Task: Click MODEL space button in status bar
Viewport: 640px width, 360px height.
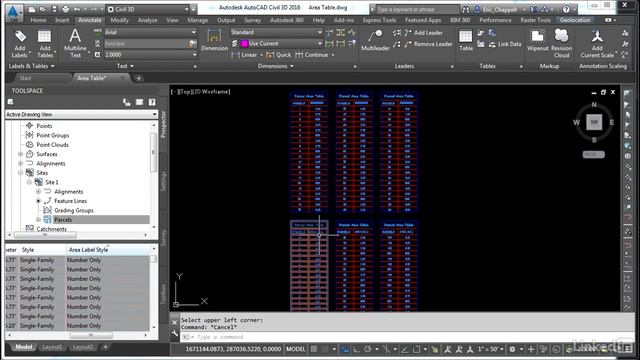Action: 296,349
